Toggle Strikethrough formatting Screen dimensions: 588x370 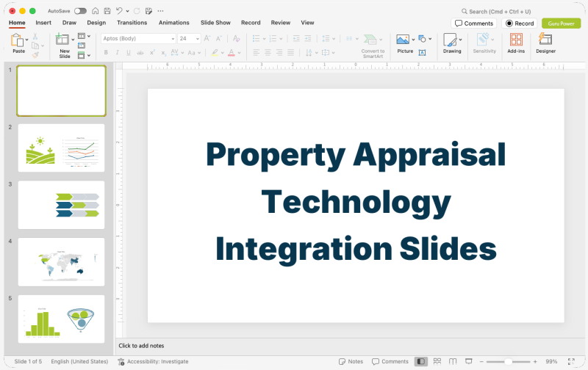pyautogui.click(x=140, y=53)
